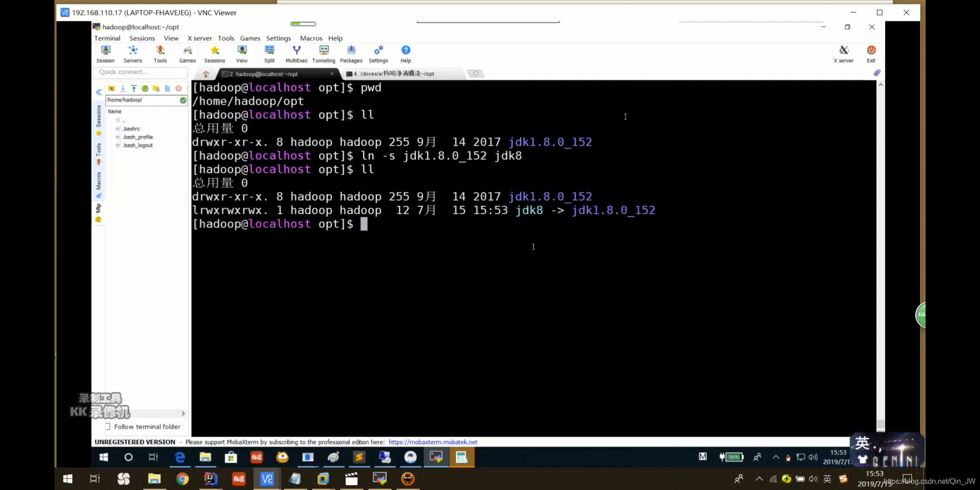Click the Name column header
Screen dimensions: 980x490
(x=115, y=111)
